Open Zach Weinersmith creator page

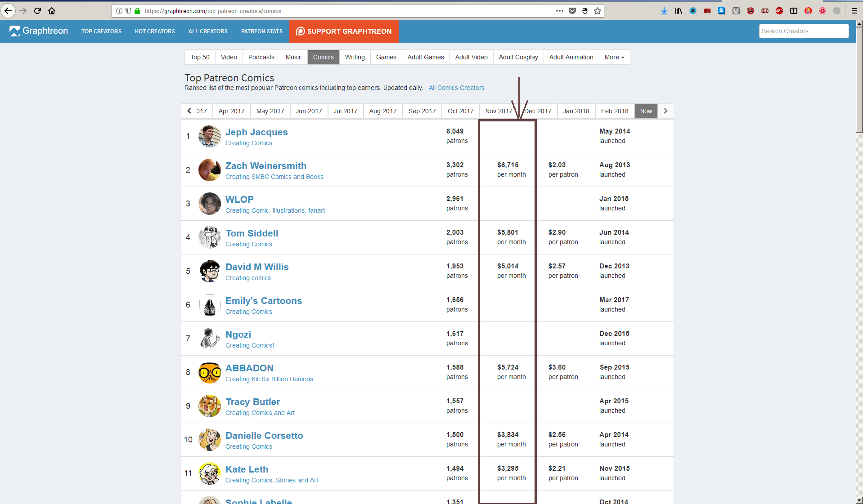click(x=266, y=166)
